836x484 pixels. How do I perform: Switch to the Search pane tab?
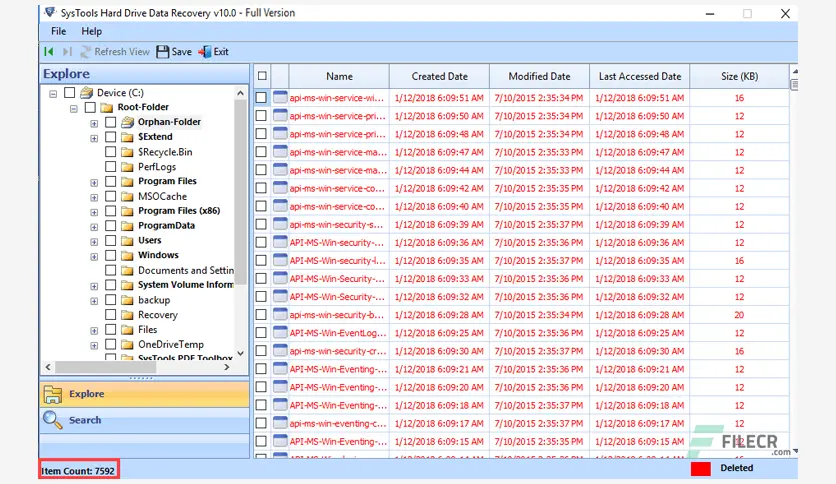(x=144, y=420)
